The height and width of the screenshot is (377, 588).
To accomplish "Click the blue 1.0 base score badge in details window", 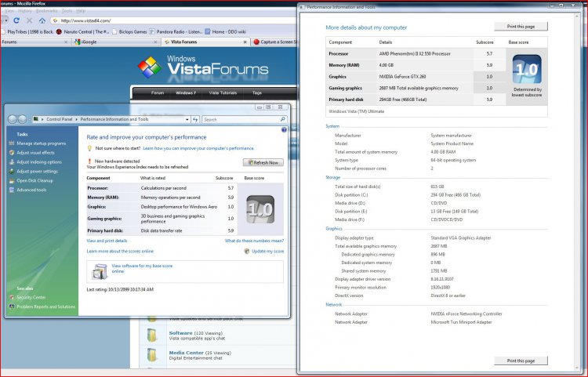I will [x=527, y=69].
